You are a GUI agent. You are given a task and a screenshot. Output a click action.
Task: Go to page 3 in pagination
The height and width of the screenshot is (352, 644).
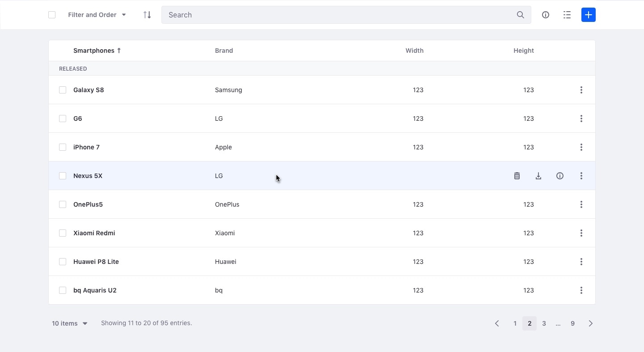544,323
